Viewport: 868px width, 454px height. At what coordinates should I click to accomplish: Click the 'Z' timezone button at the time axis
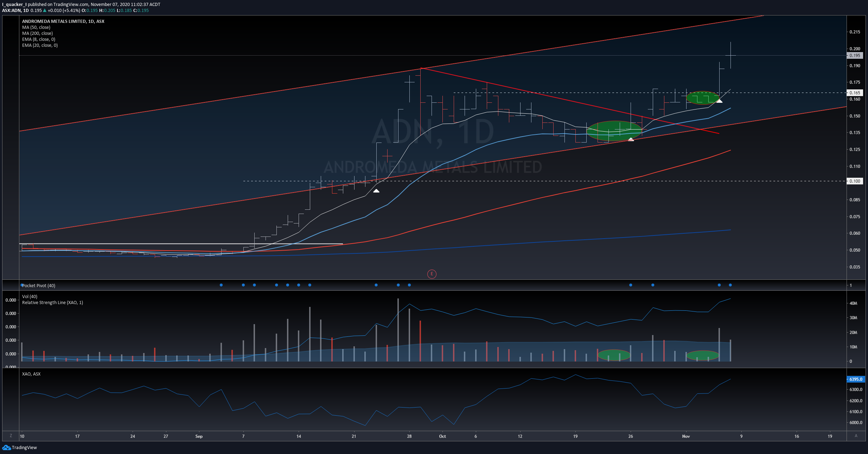[11, 436]
